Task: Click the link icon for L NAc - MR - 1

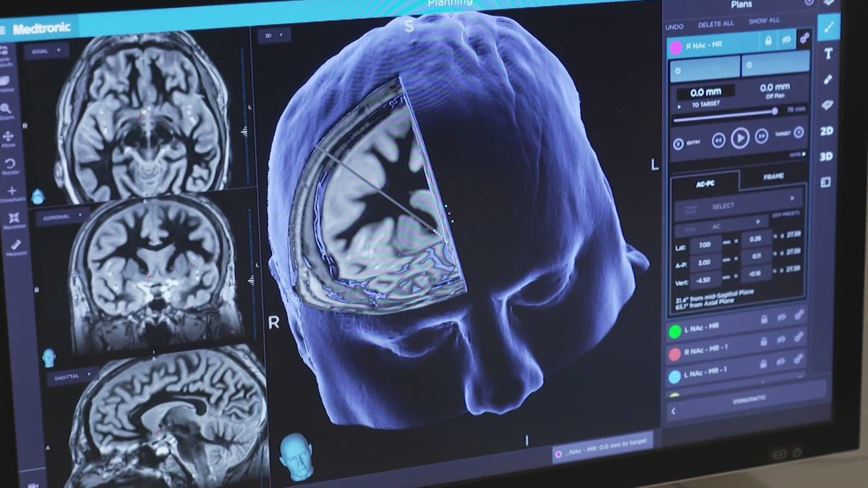Action: coord(798,360)
